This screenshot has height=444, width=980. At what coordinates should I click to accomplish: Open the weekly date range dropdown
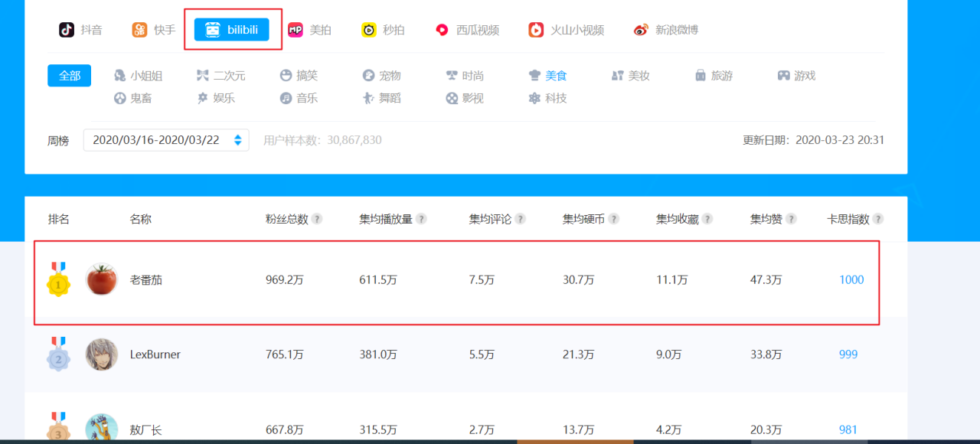[x=166, y=140]
